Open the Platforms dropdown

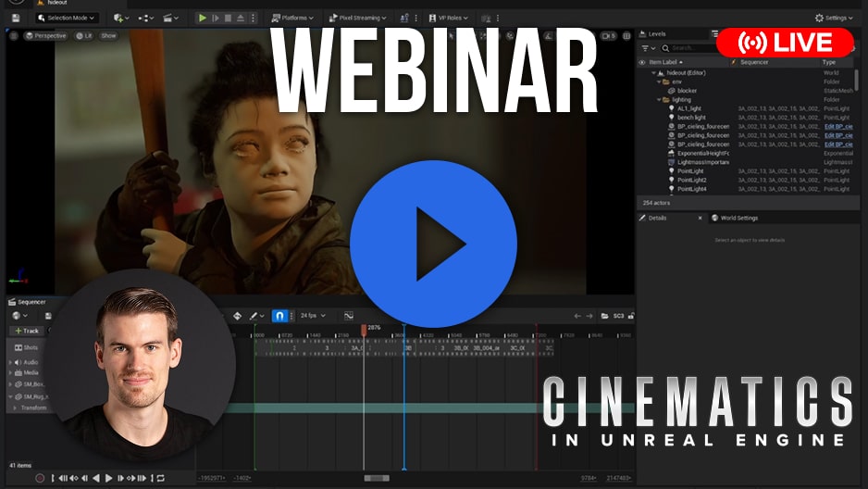click(292, 19)
